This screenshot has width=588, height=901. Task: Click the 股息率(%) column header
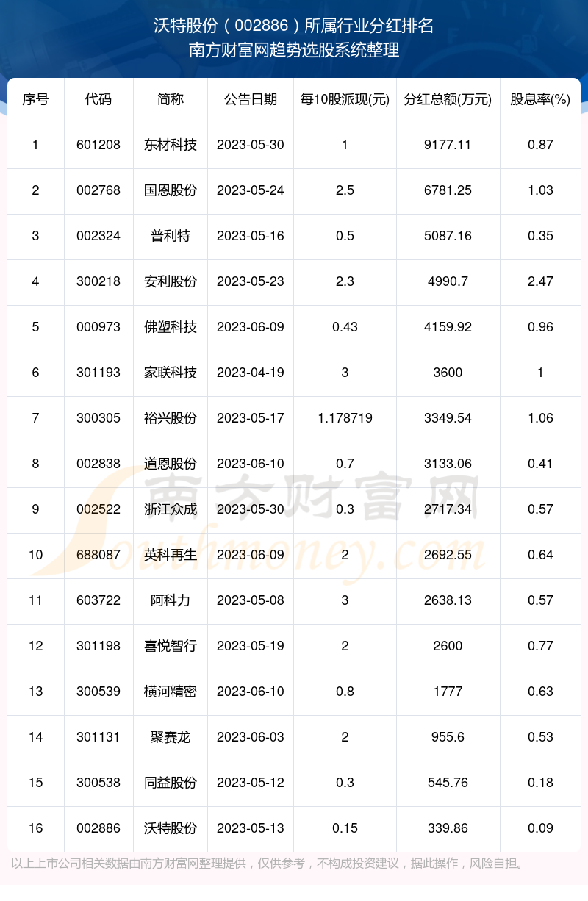click(540, 99)
